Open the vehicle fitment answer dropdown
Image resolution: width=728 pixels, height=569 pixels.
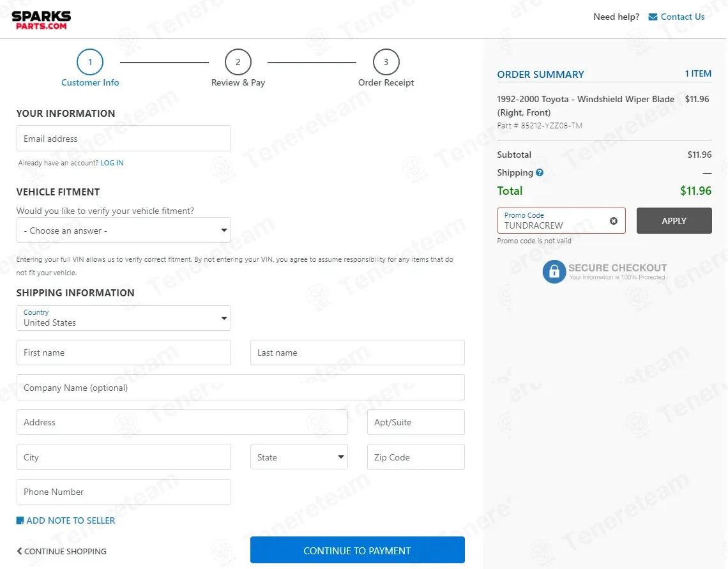(x=123, y=230)
